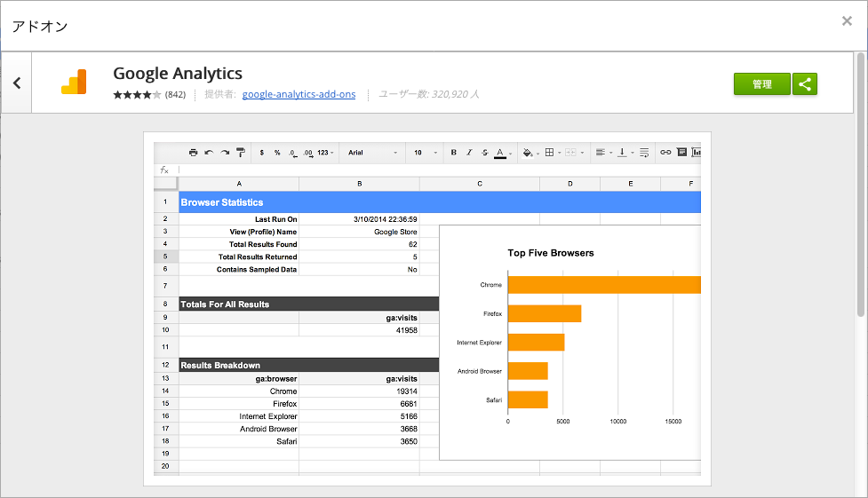Apply percent format with % icon

click(x=277, y=152)
